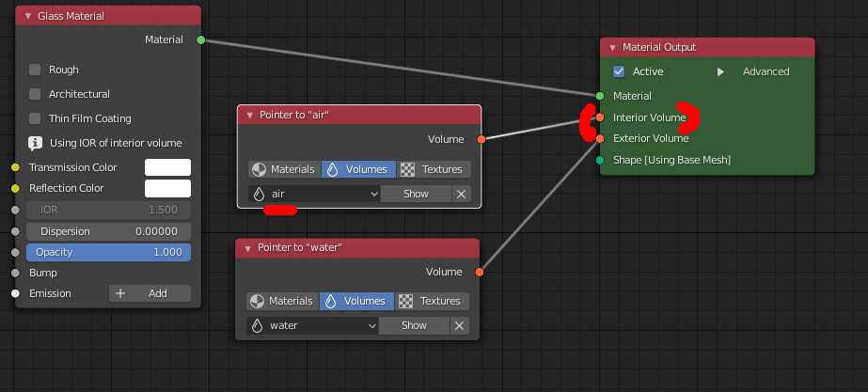Click the info icon beside Using IOR text

[36, 144]
